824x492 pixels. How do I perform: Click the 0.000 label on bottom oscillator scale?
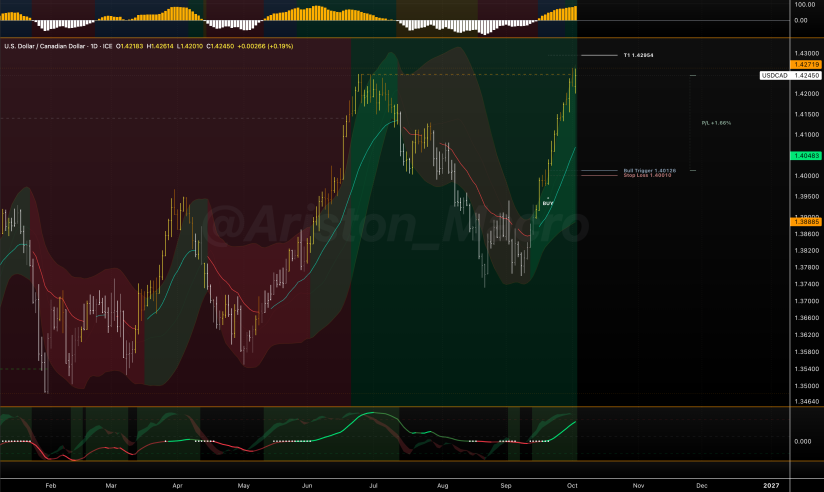(802, 442)
